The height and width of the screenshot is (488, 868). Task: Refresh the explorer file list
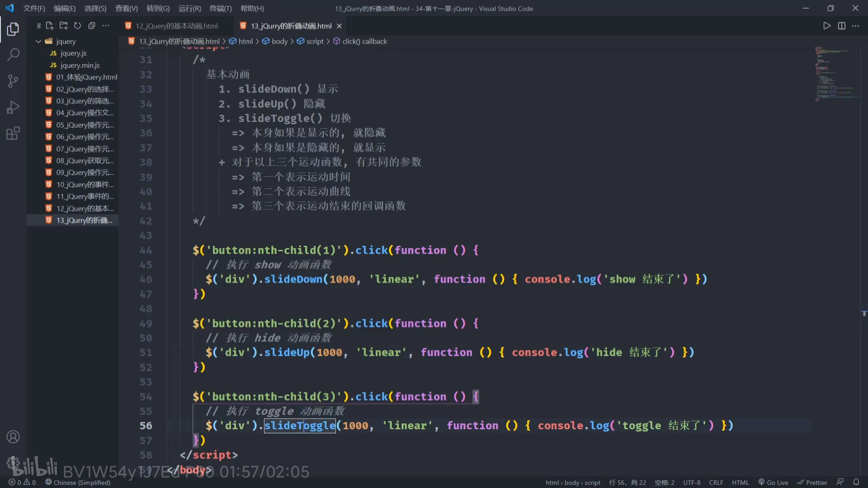point(77,26)
